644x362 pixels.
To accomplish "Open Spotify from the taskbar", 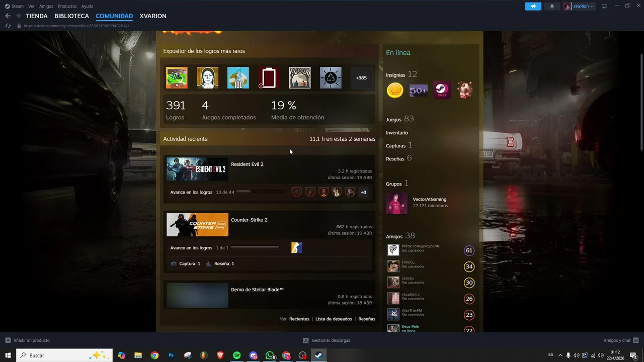I will click(x=236, y=355).
